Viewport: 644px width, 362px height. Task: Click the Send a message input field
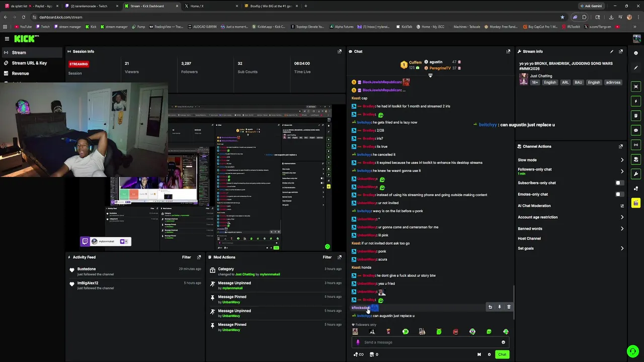pyautogui.click(x=430, y=342)
